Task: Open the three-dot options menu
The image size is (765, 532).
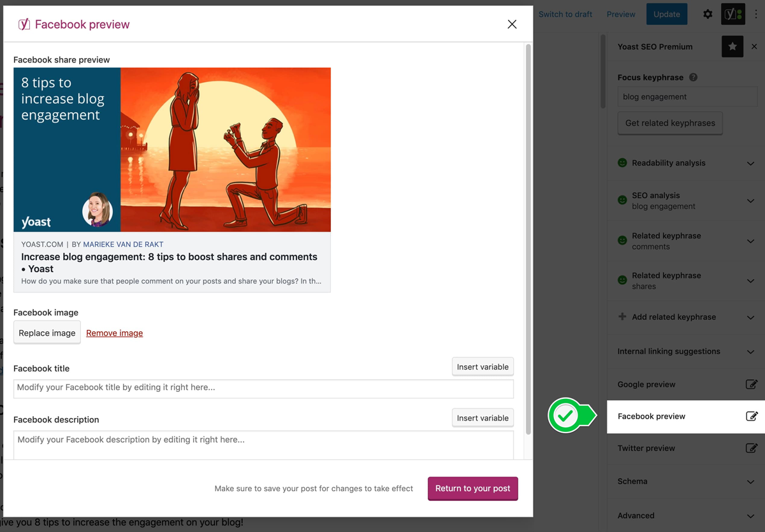Action: (x=757, y=13)
